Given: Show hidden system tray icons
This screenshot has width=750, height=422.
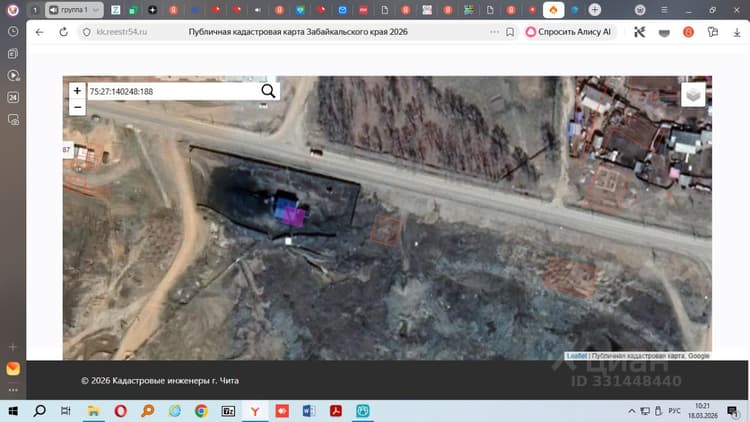Looking at the screenshot, I should coord(632,411).
